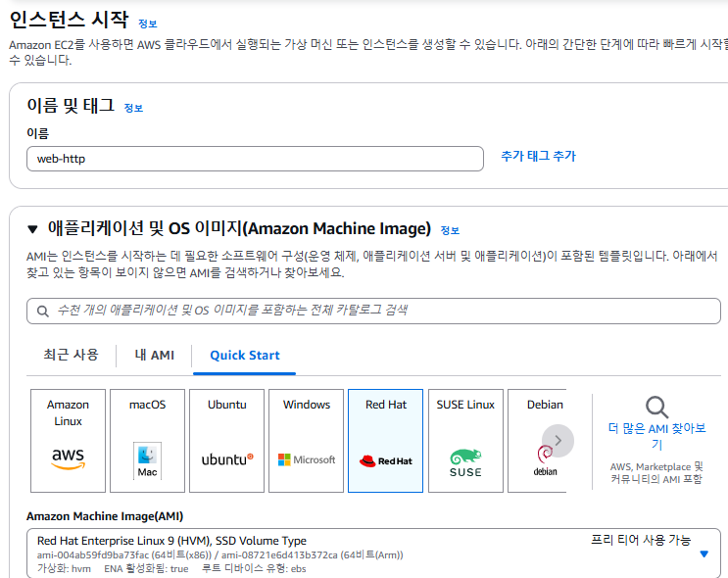This screenshot has height=578, width=728.
Task: Pick the Ubuntu AMI card
Action: click(x=226, y=441)
